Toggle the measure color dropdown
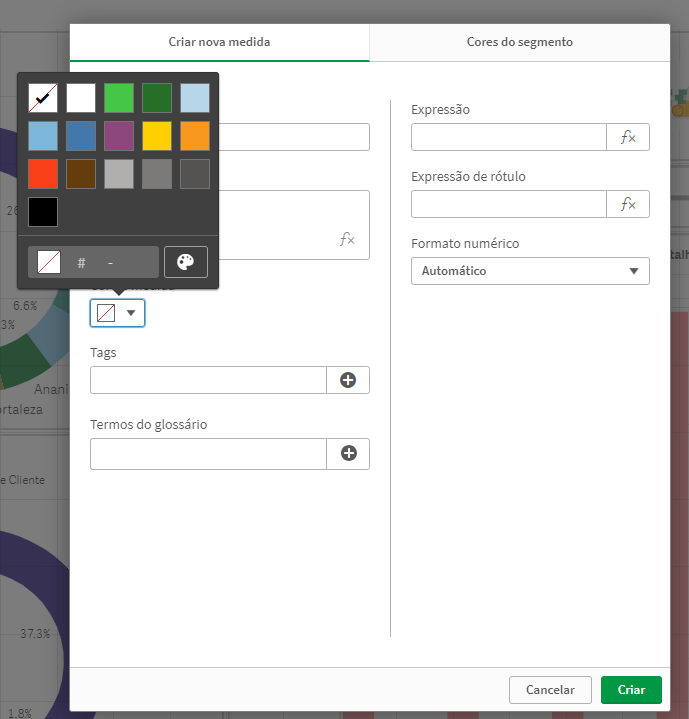The width and height of the screenshot is (689, 719). pos(118,313)
